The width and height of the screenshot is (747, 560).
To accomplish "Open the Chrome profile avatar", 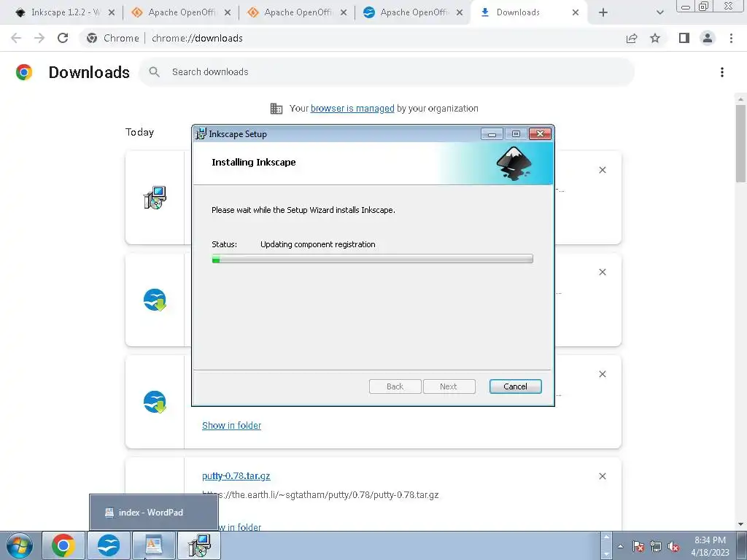I will (x=708, y=38).
